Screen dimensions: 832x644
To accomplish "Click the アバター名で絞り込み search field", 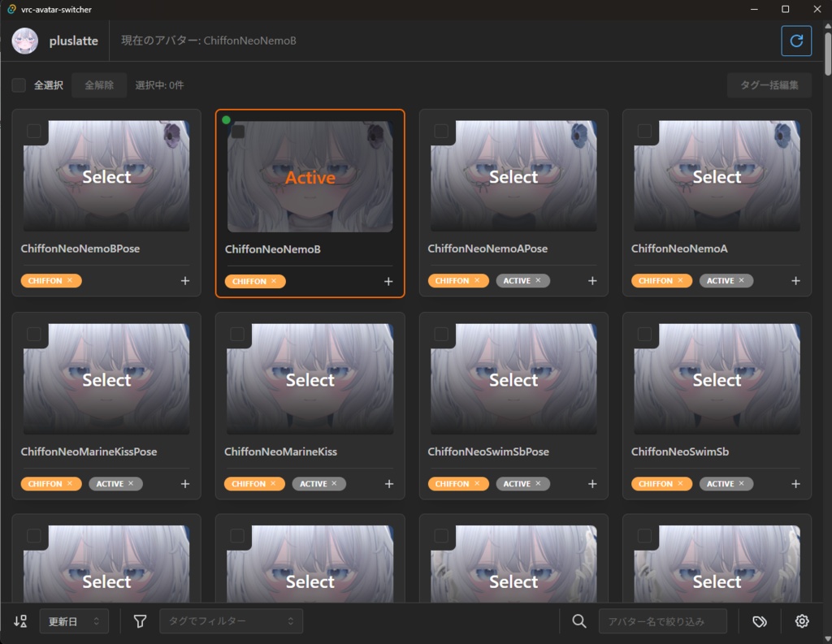I will 662,620.
